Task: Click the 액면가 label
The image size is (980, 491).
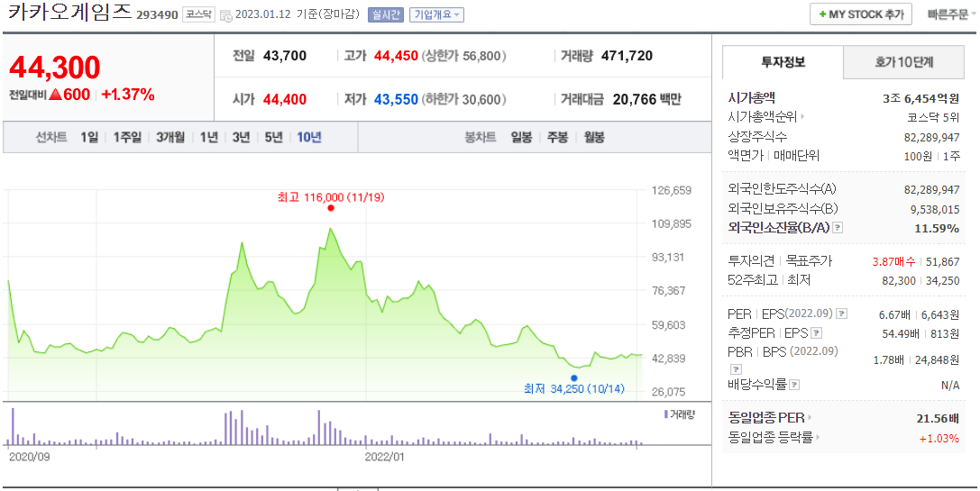Action: (x=746, y=155)
